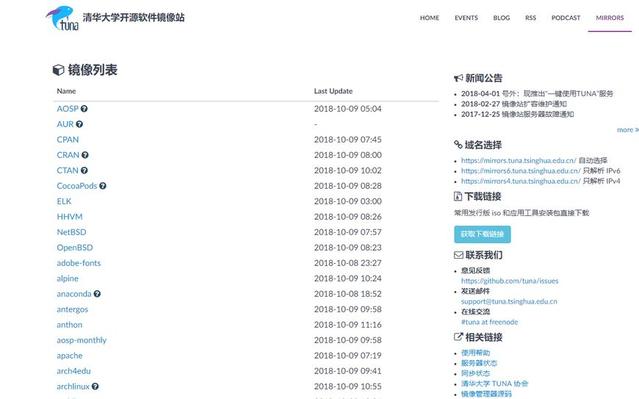Click timestamp 2018-10-09 11:16
The image size is (639, 399).
[348, 325]
